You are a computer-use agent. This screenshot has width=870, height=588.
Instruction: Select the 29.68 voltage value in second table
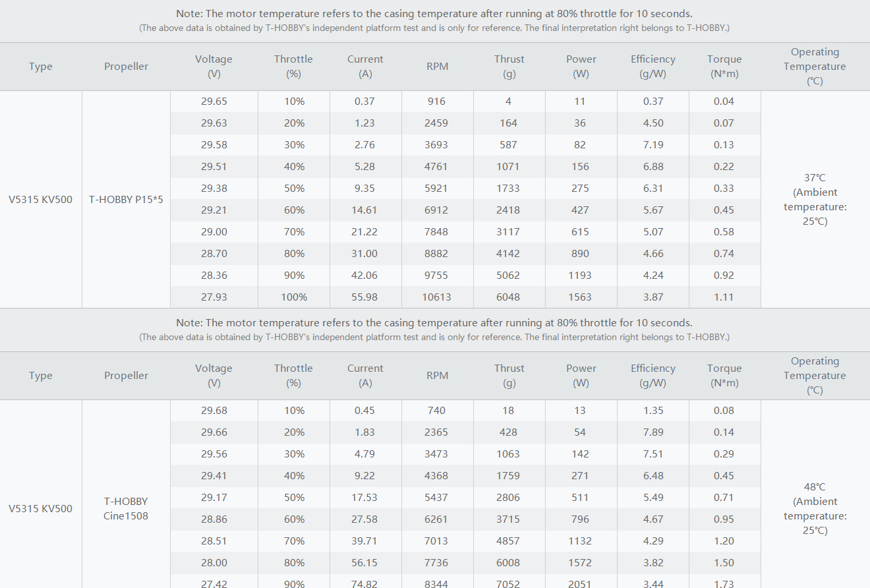click(214, 411)
